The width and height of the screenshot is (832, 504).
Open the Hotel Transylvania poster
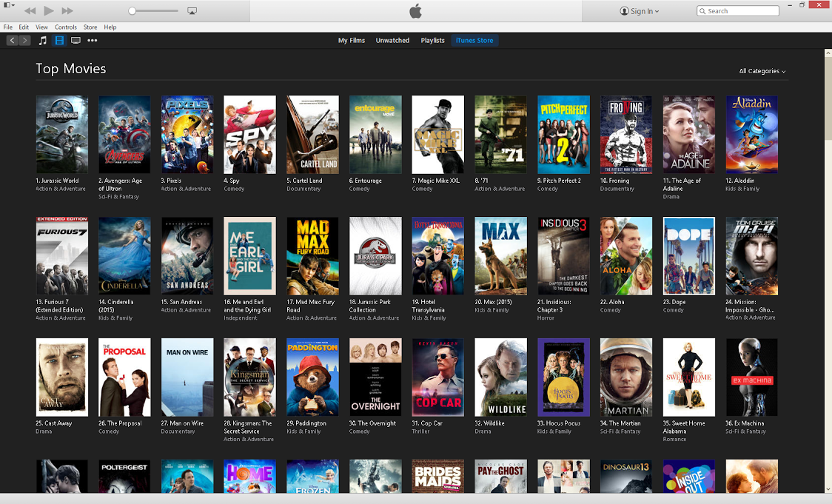tap(438, 256)
